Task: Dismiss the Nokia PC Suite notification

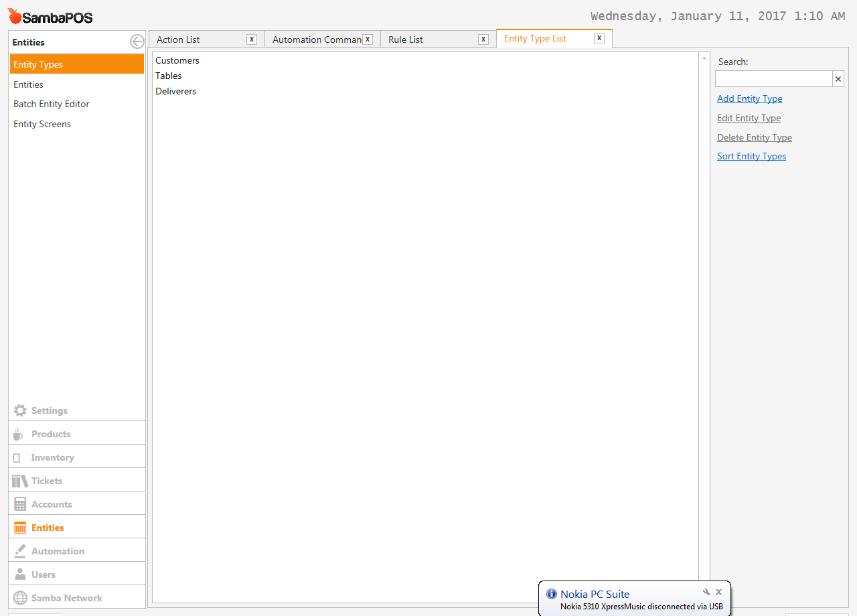Action: tap(718, 592)
